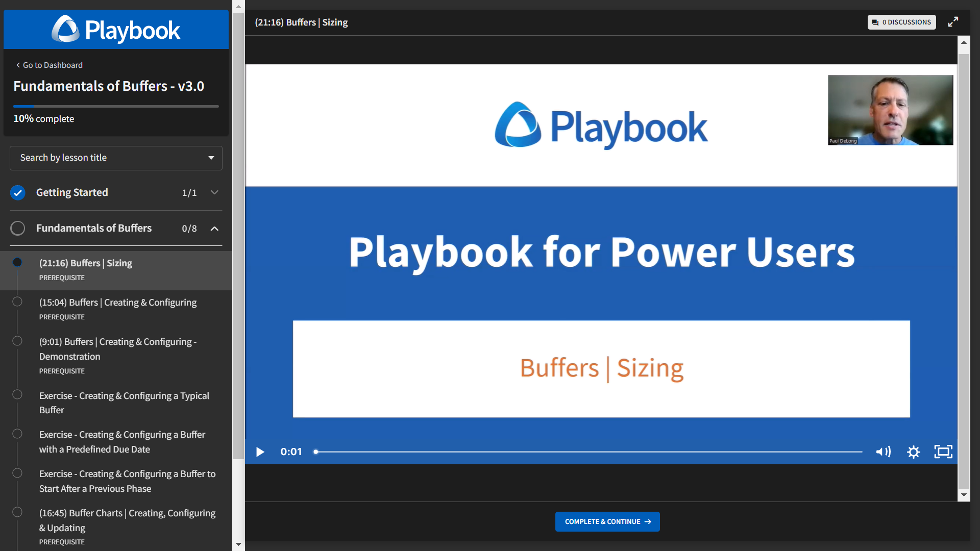The height and width of the screenshot is (551, 980).
Task: Click the lesson header title (21:16) Buffers | Sizing
Action: (x=301, y=22)
